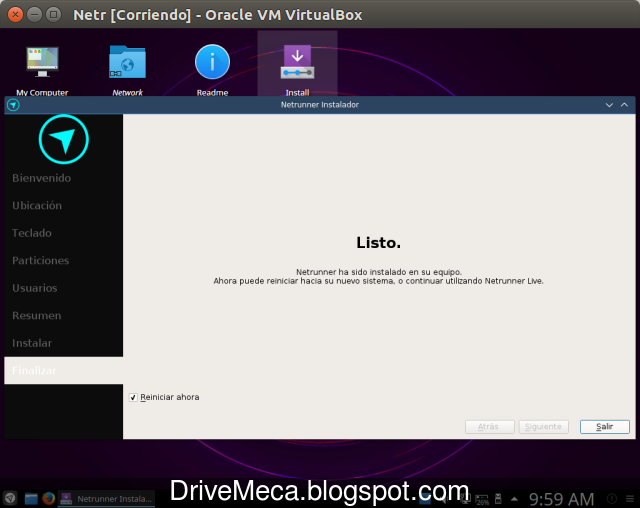The height and width of the screenshot is (508, 640).
Task: Click the 9:59 AM clock
Action: click(561, 499)
